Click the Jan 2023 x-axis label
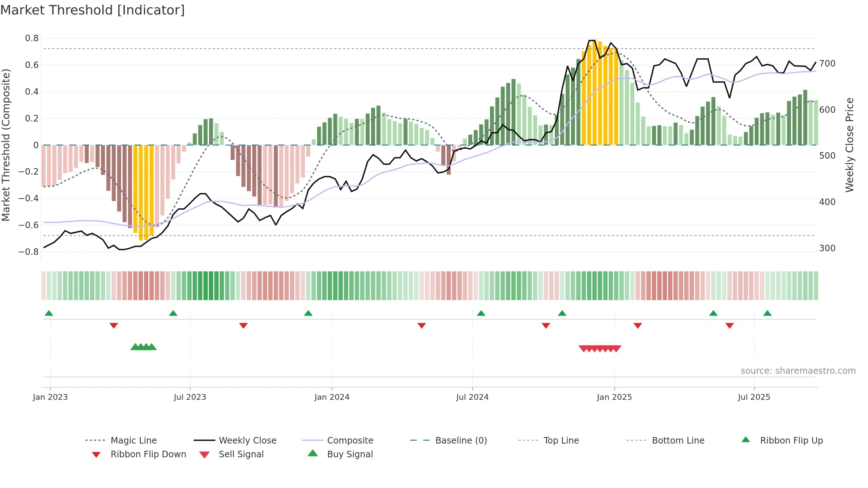The height and width of the screenshot is (488, 868). tap(50, 397)
